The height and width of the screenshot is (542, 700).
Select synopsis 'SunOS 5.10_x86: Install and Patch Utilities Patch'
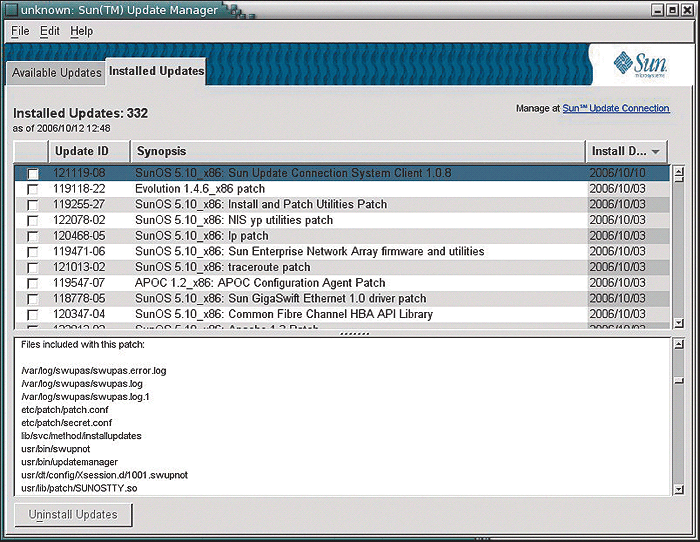coord(261,204)
